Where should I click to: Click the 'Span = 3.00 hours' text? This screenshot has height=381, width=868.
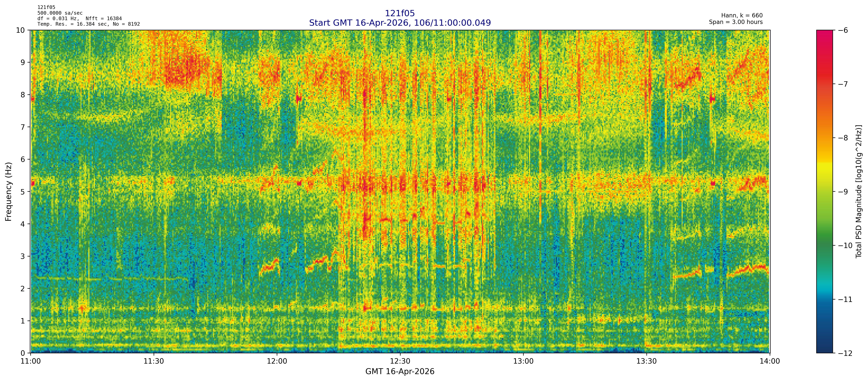pos(736,22)
